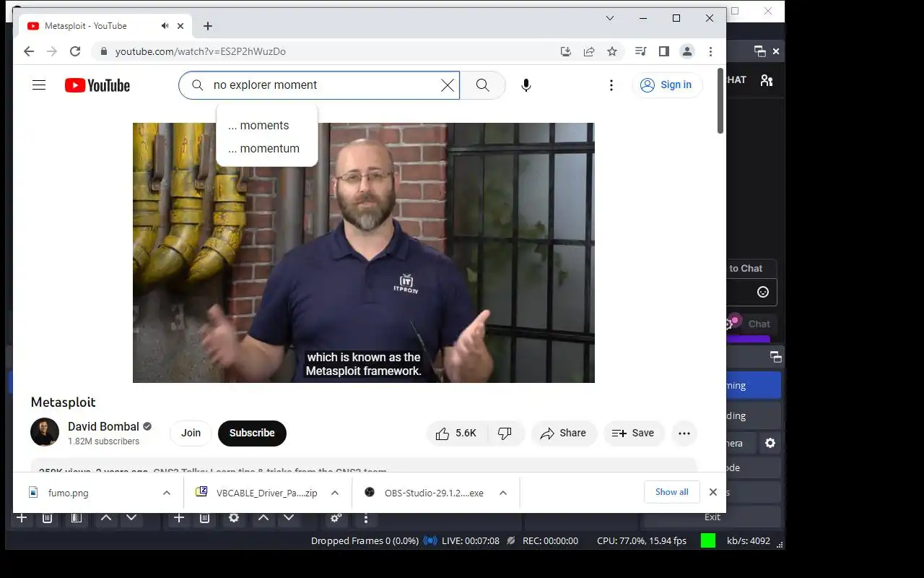Clear the YouTube search text

448,85
